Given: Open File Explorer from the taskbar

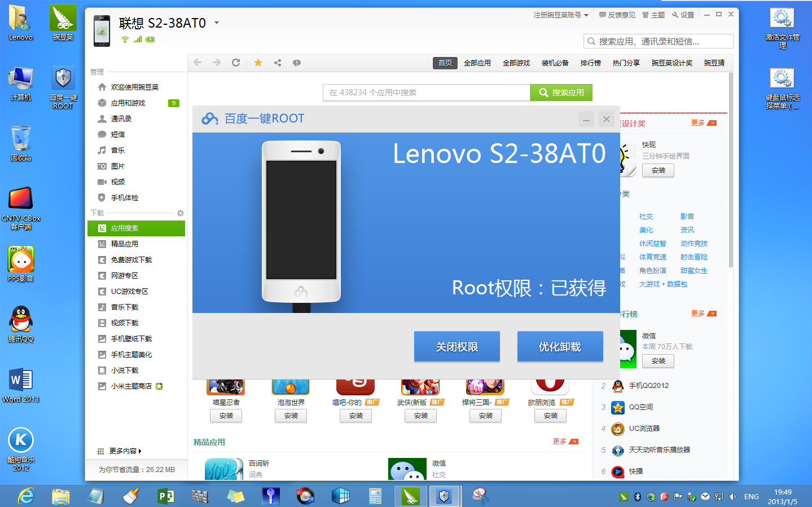Looking at the screenshot, I should point(61,496).
